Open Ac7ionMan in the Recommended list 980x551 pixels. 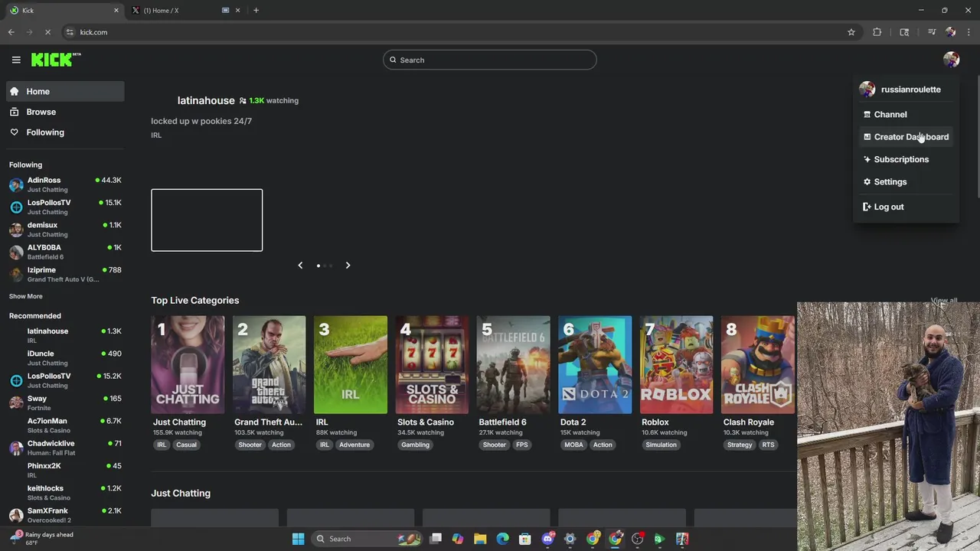coord(65,425)
